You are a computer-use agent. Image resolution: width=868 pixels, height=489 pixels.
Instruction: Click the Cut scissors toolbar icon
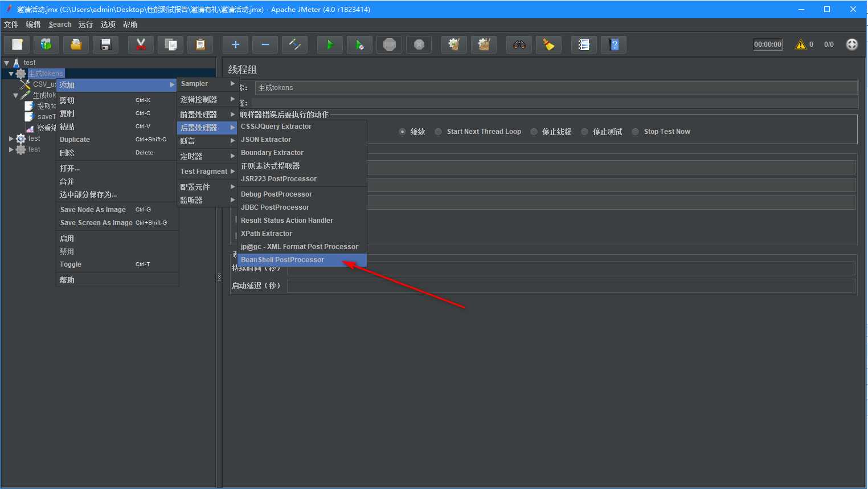click(141, 44)
